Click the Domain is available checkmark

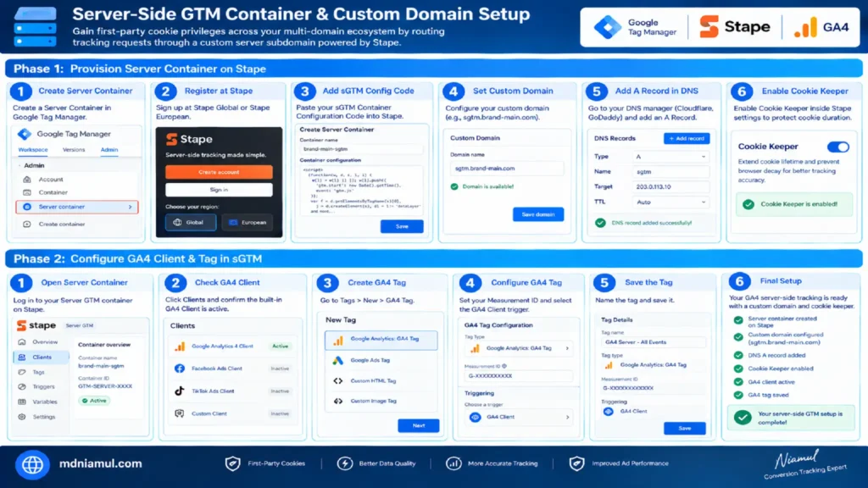(x=454, y=186)
